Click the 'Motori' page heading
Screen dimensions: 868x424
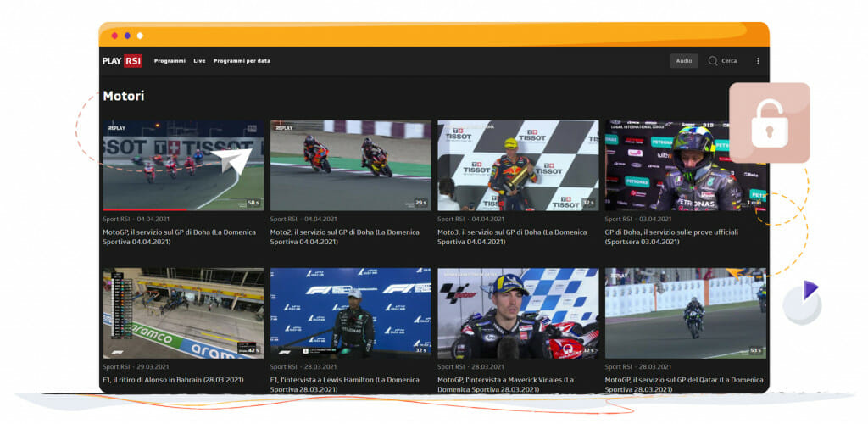pos(124,96)
